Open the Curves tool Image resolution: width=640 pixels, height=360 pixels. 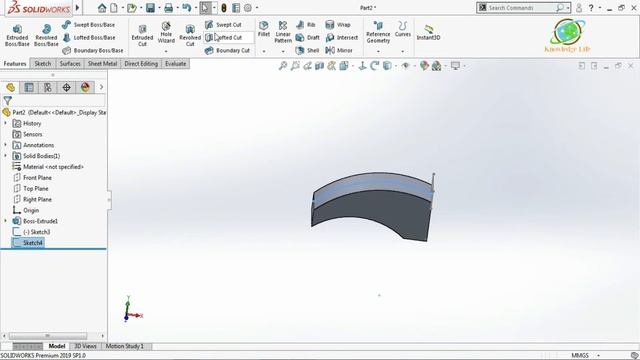tap(402, 29)
